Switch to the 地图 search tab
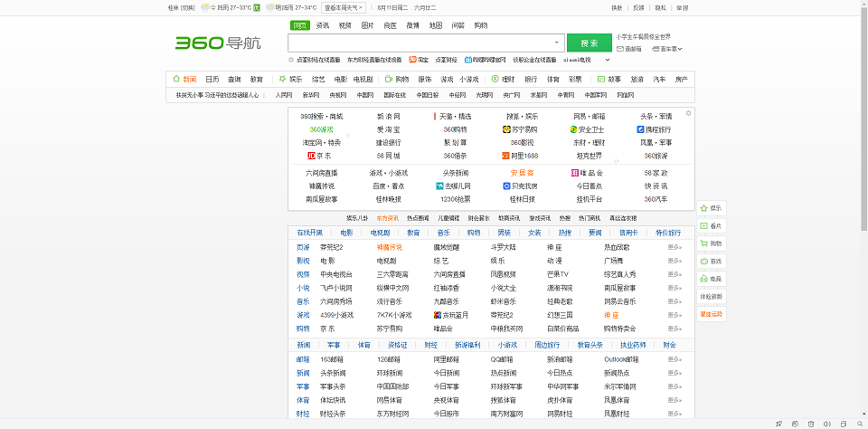Image resolution: width=868 pixels, height=429 pixels. click(436, 25)
